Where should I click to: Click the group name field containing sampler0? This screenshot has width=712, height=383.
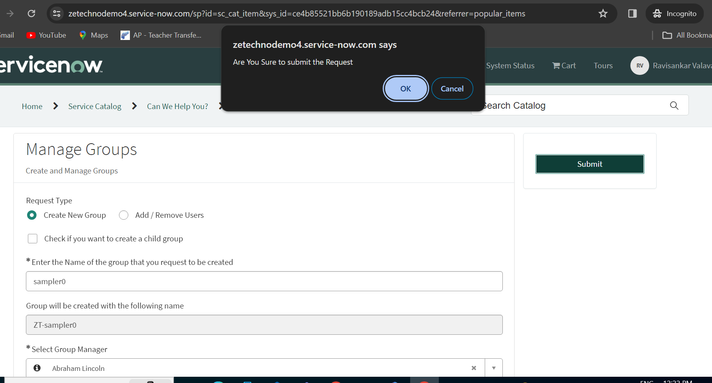pyautogui.click(x=264, y=281)
